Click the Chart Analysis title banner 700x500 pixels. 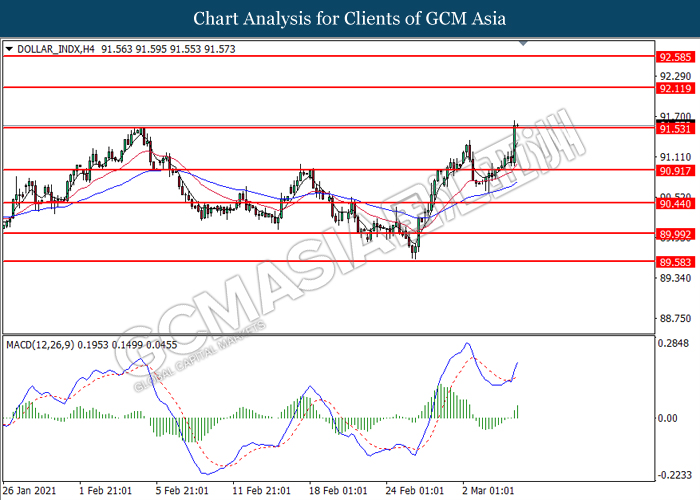click(x=350, y=18)
